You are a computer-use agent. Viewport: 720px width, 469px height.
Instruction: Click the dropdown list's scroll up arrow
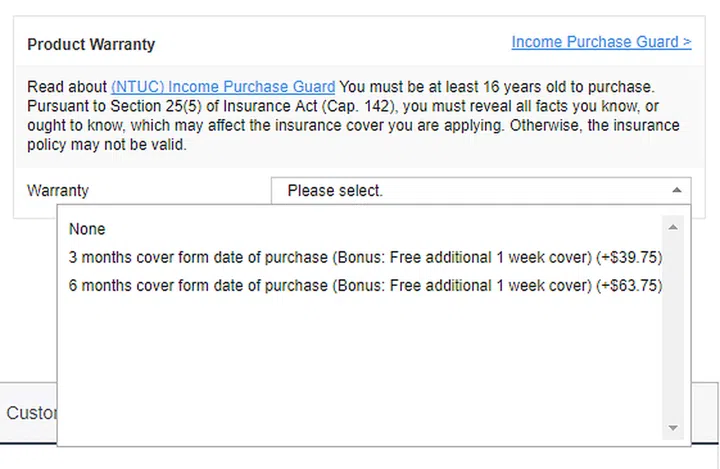coord(674,227)
